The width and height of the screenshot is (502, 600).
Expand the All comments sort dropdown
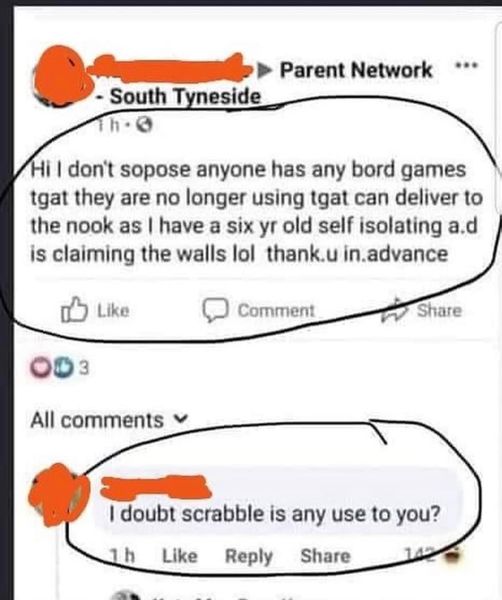coord(109,420)
